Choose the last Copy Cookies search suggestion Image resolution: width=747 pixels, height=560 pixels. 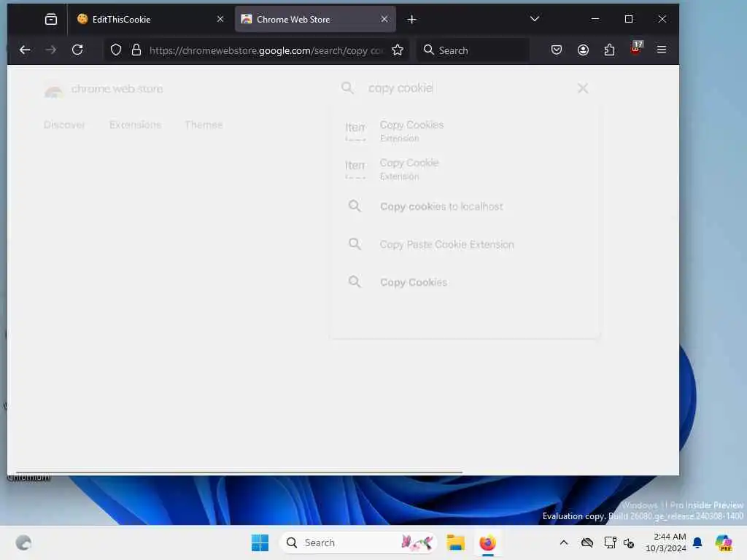(x=465, y=282)
